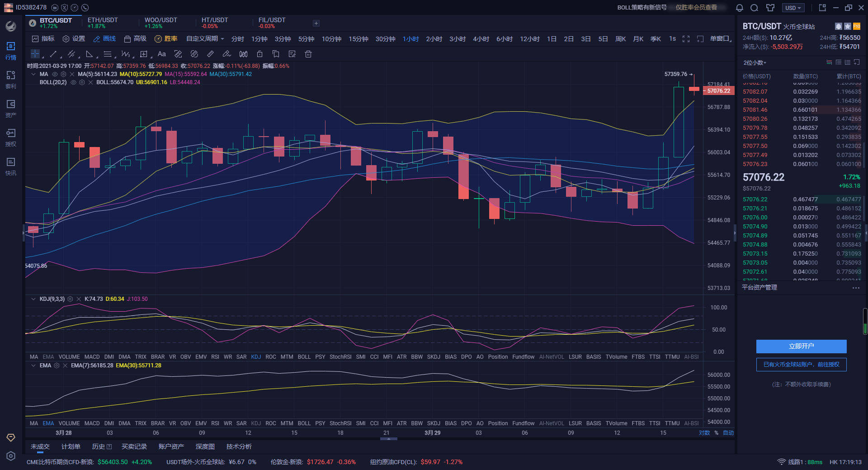The width and height of the screenshot is (868, 470).
Task: Select the rectangle plus drawing tool
Action: 144,54
